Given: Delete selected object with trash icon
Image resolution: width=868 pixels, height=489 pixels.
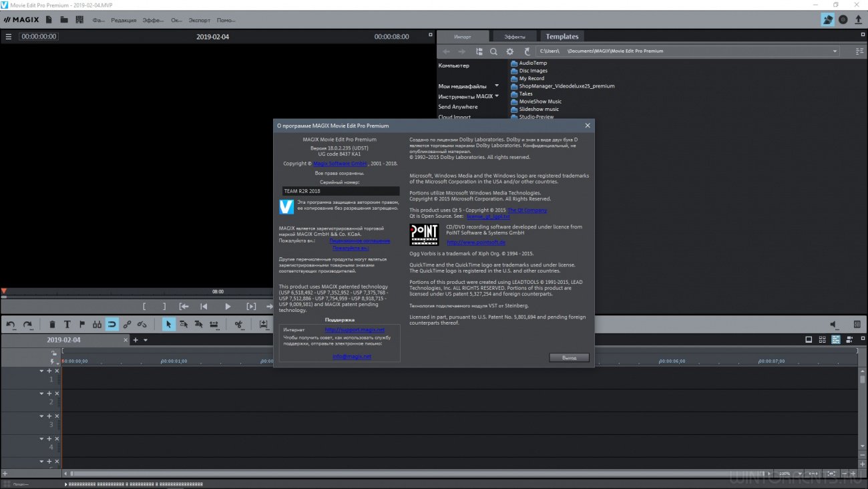Looking at the screenshot, I should click(x=52, y=325).
